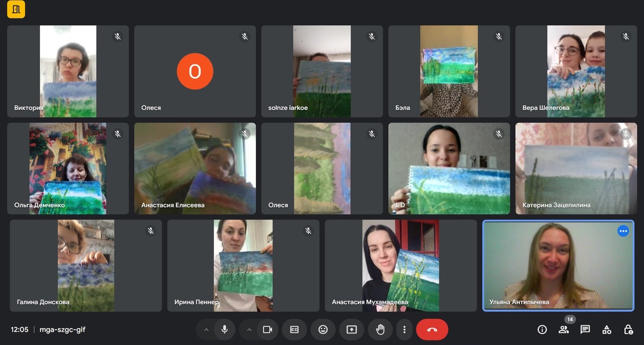Leave call with the red hang-up button
644x345 pixels.
432,329
